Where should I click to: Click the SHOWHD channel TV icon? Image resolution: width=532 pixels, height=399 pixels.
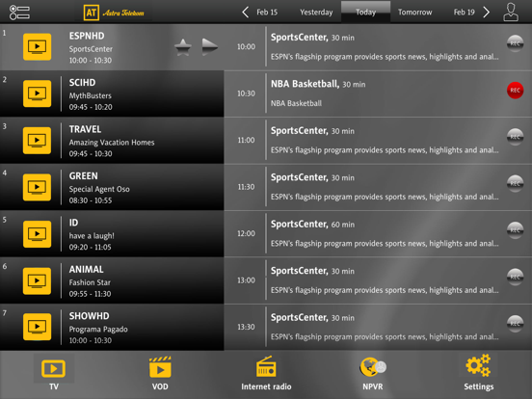[37, 327]
